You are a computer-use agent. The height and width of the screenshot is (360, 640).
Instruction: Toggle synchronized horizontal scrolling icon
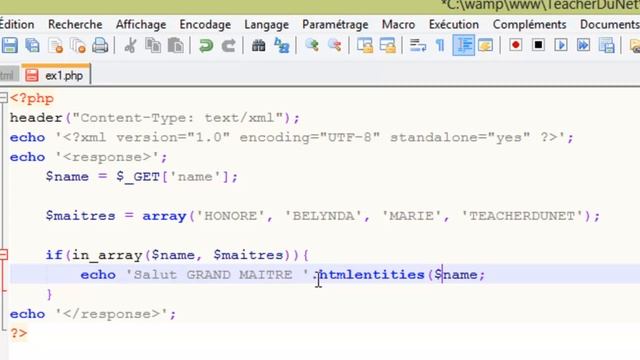coord(387,45)
